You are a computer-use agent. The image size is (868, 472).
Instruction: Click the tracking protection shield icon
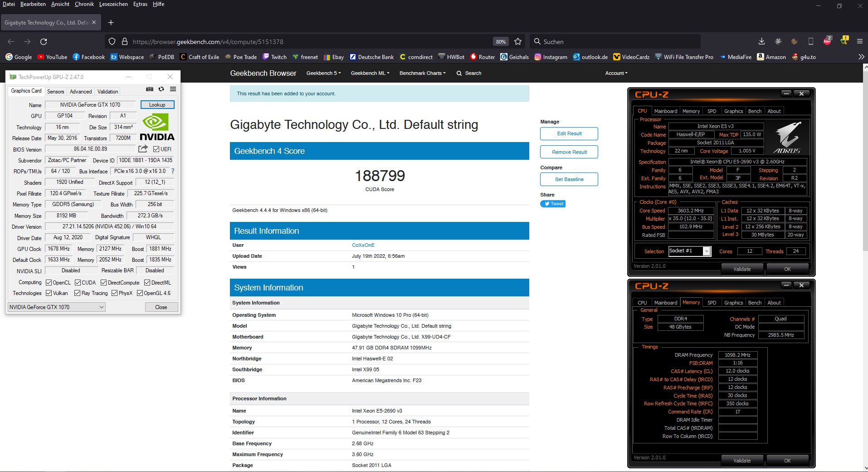coord(112,41)
